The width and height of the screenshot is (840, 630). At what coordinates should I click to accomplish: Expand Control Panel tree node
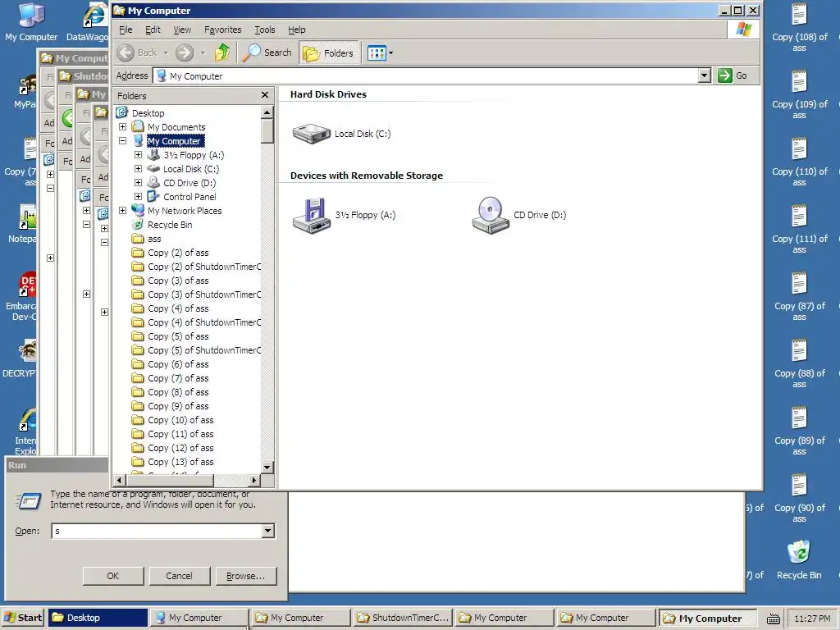pyautogui.click(x=138, y=197)
